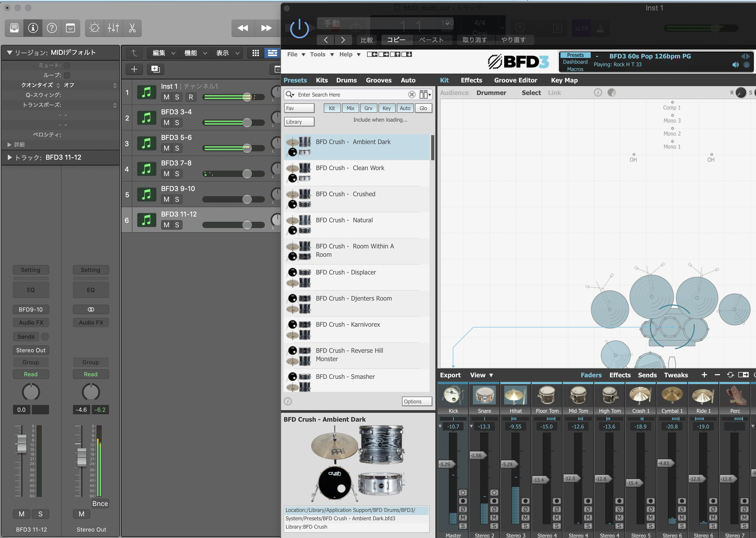Switch to the Drums browser tab
The image size is (756, 538).
[x=346, y=80]
